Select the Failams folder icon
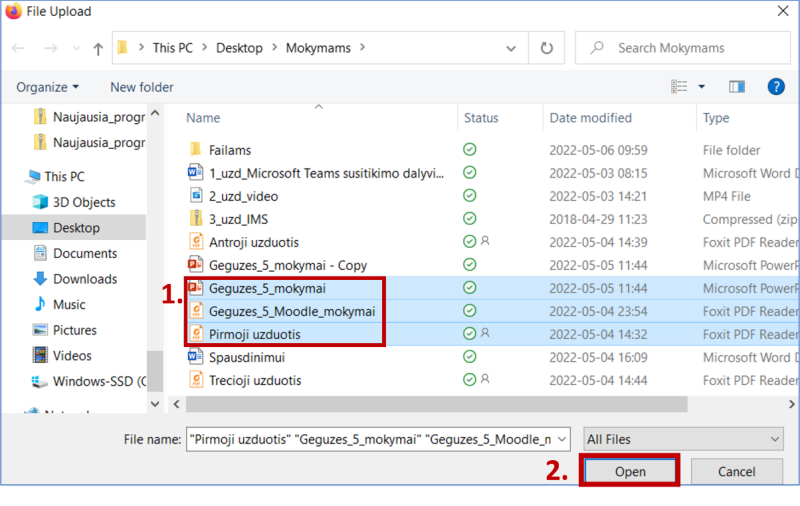This screenshot has height=506, width=800. (x=195, y=150)
